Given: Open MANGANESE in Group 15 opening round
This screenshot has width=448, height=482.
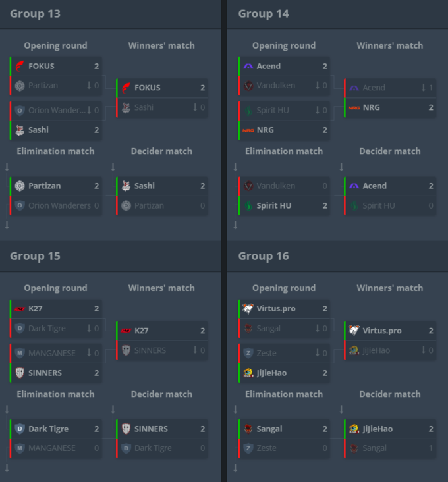Looking at the screenshot, I should click(56, 353).
